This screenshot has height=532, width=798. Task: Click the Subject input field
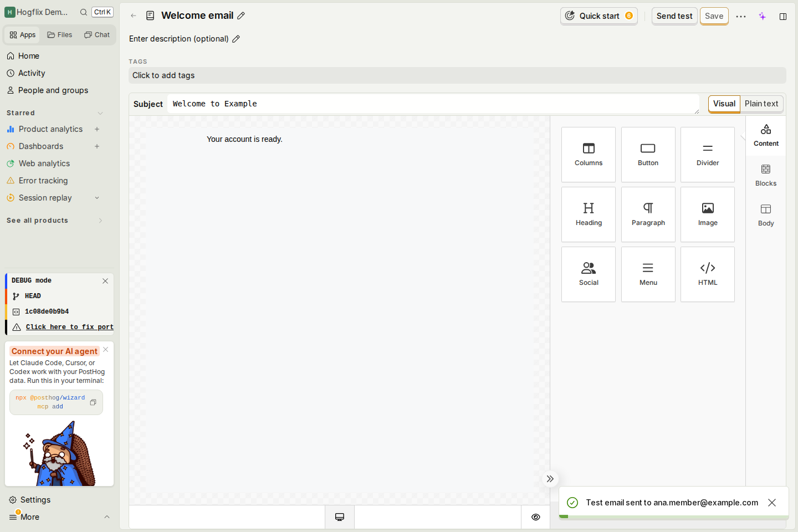pyautogui.click(x=433, y=104)
